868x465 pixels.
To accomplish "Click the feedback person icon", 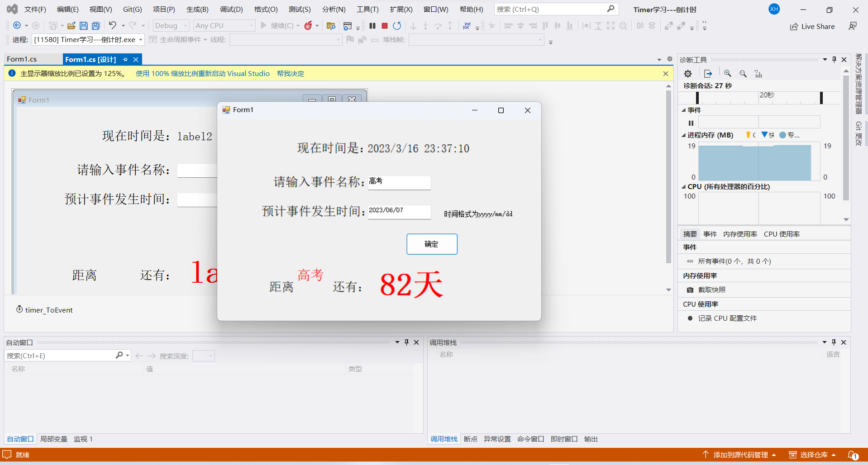I will (x=853, y=26).
